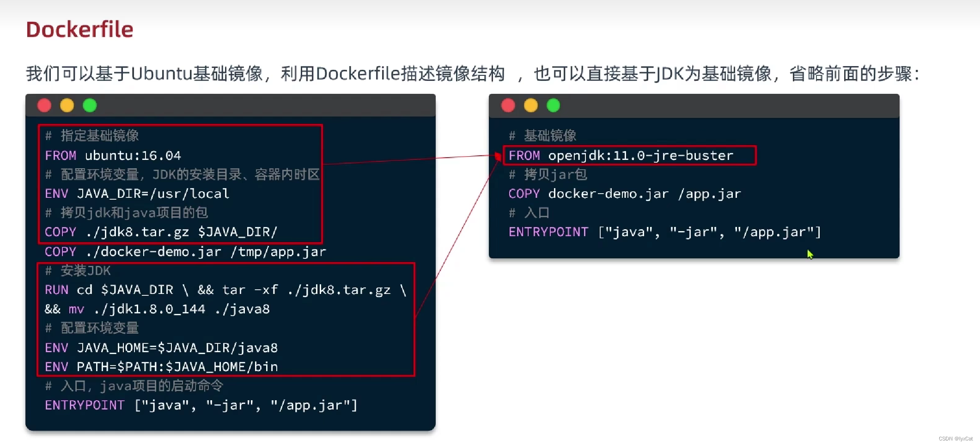980x446 pixels.
Task: Click the ENTRYPOINT line in left code window
Action: pyautogui.click(x=201, y=405)
